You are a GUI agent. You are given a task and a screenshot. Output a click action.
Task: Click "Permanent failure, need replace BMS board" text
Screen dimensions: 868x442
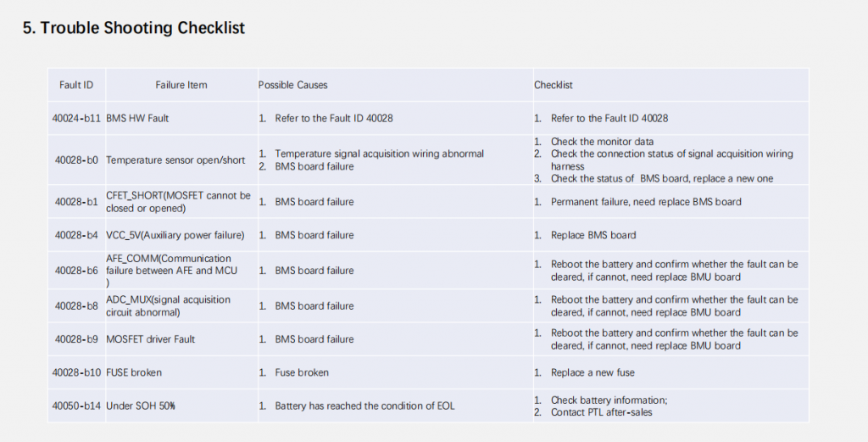tap(645, 202)
